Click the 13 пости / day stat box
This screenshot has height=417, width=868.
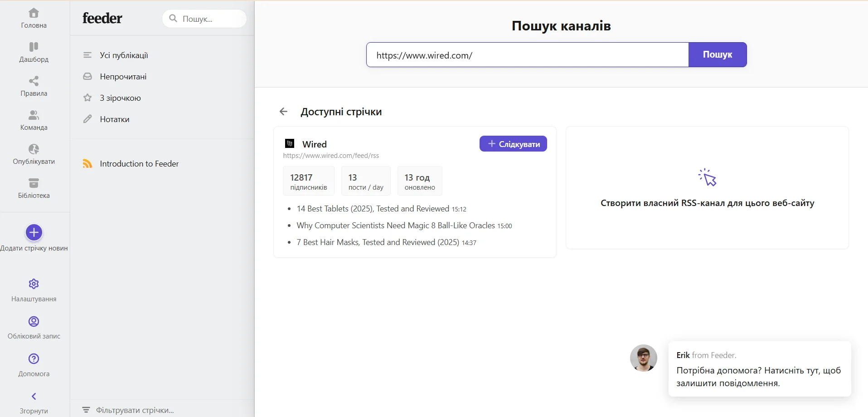click(366, 181)
